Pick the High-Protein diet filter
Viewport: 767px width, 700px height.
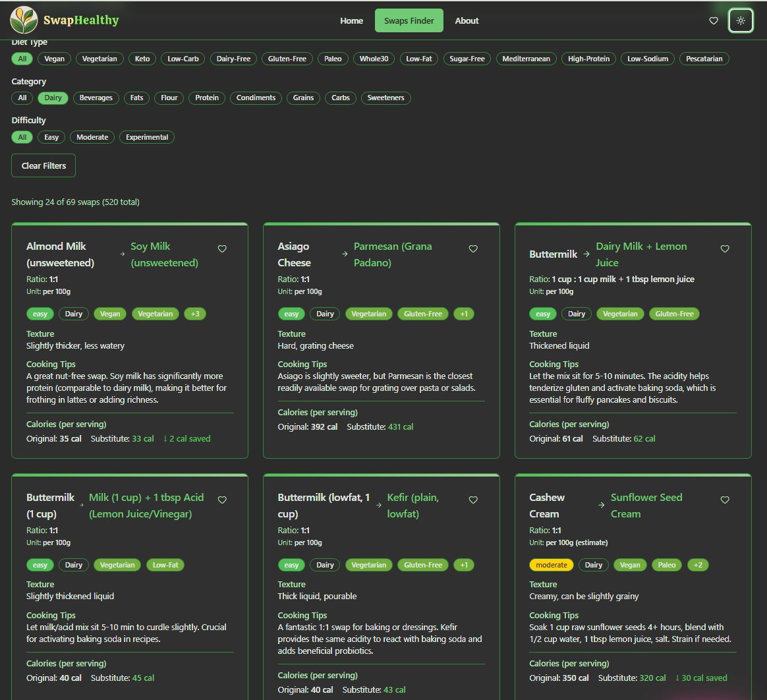click(588, 59)
